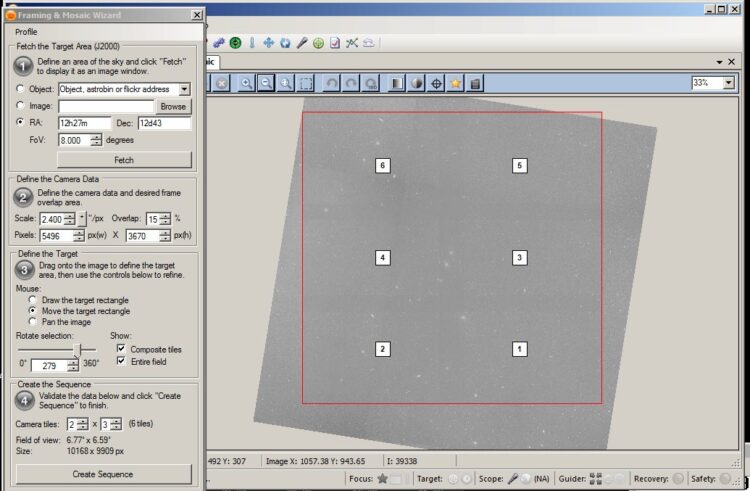The height and width of the screenshot is (491, 750).
Task: Click the Create Sequence button
Action: (x=103, y=474)
